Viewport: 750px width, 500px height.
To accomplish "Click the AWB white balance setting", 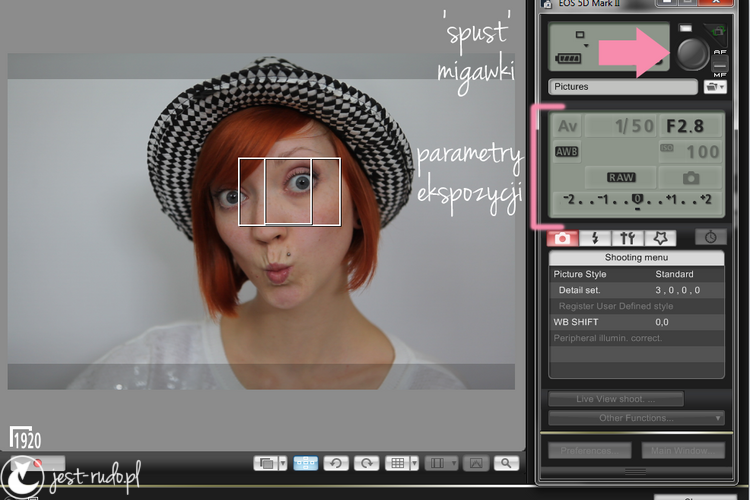I will pyautogui.click(x=567, y=152).
